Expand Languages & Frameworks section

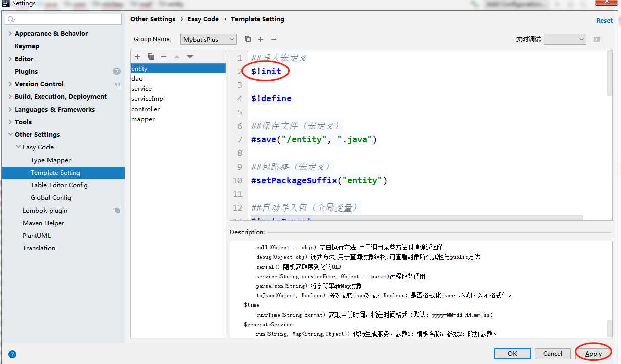click(x=10, y=110)
